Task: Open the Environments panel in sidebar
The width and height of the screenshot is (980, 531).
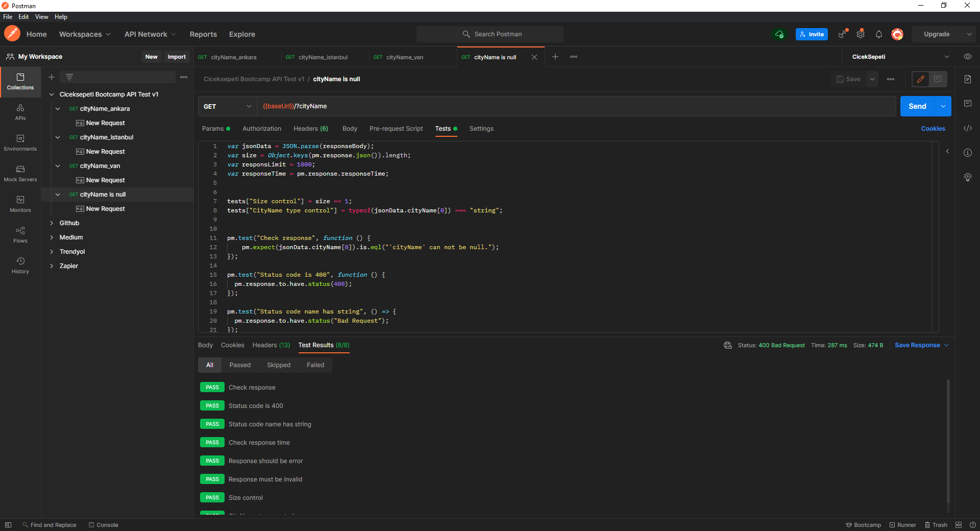Action: (20, 143)
